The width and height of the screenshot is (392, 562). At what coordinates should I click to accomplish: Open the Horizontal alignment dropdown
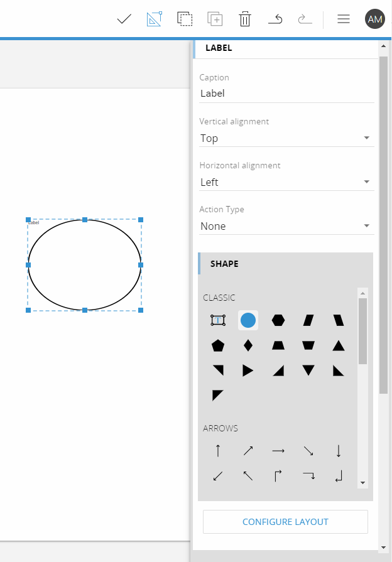pyautogui.click(x=286, y=182)
